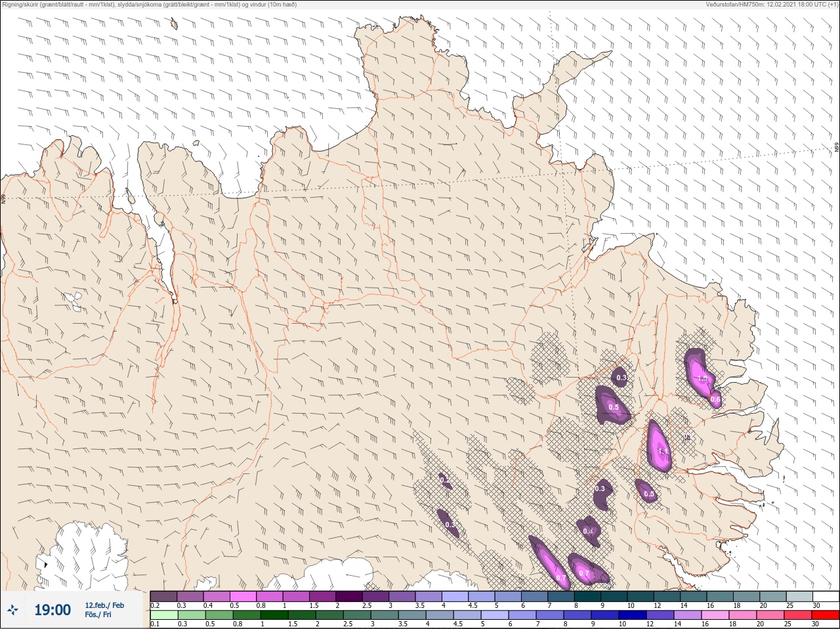Click the '12.feb./ Feb' date text
Viewport: 840px width, 629px height.
pos(104,605)
